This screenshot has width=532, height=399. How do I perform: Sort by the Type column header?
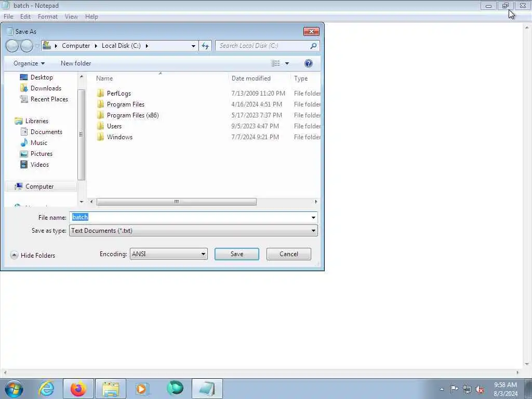coord(305,78)
